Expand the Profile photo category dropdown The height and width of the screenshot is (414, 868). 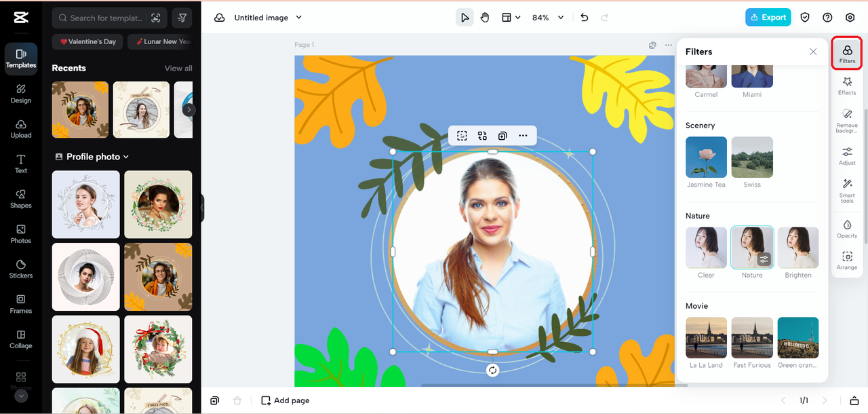(92, 157)
